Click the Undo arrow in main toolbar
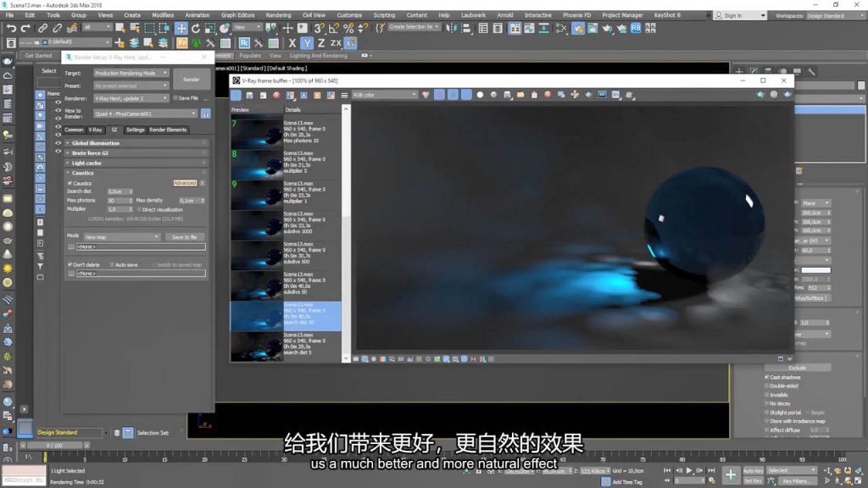 point(11,28)
